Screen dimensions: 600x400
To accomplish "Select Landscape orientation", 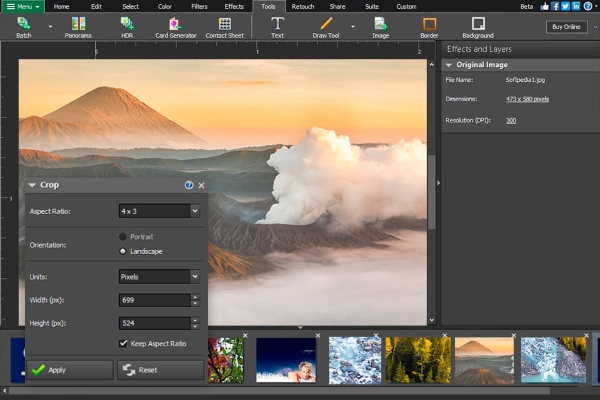I will (123, 251).
